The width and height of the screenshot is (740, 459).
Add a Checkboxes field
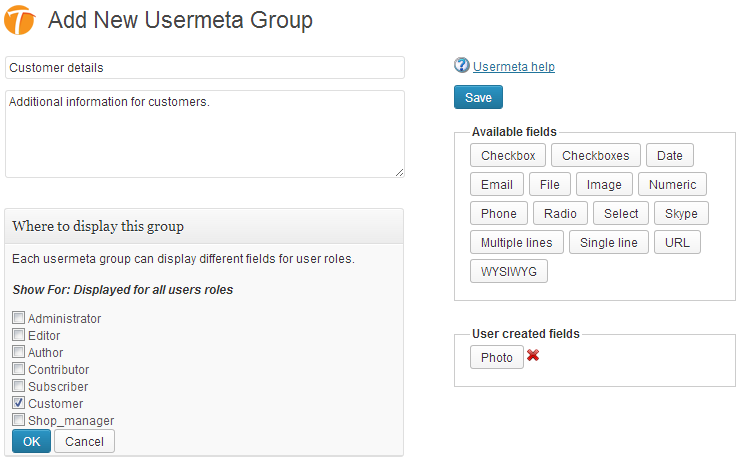(596, 155)
